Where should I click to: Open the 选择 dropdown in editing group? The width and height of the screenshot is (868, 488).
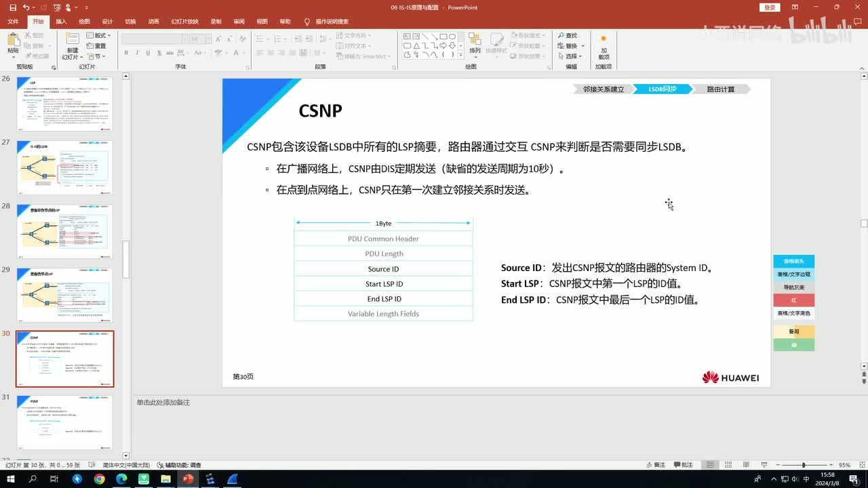point(570,56)
